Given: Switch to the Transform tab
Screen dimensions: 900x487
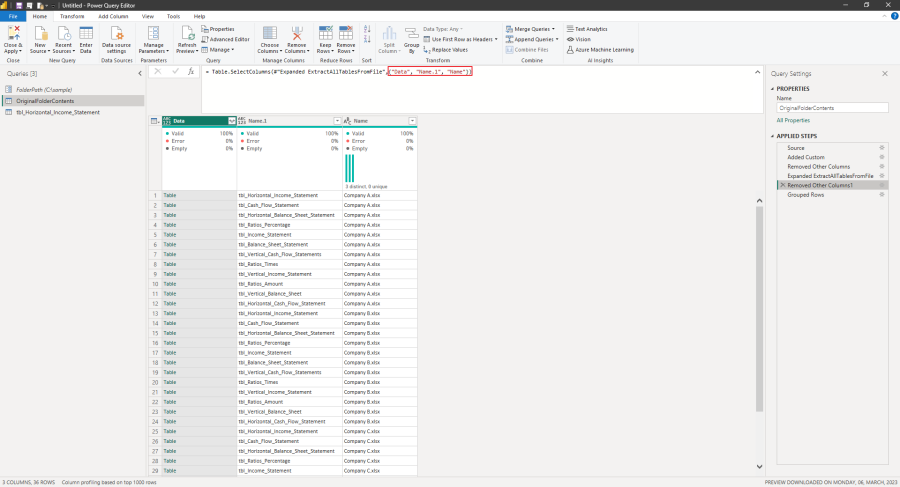Looking at the screenshot, I should (72, 17).
